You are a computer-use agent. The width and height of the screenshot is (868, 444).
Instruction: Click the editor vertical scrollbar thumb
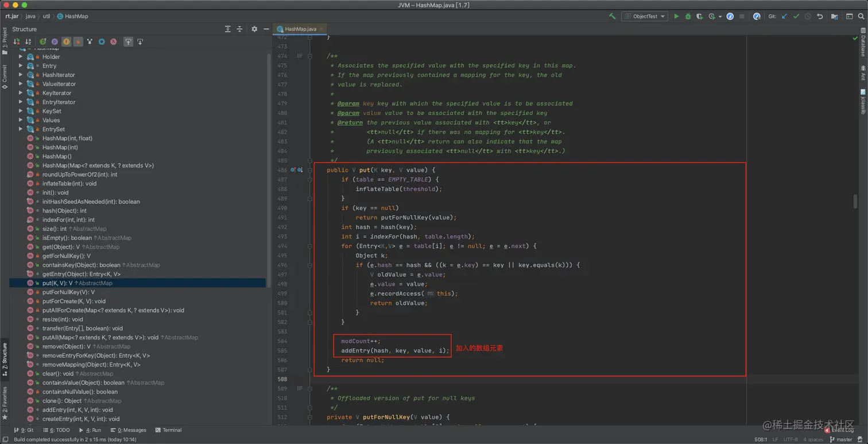tap(855, 201)
